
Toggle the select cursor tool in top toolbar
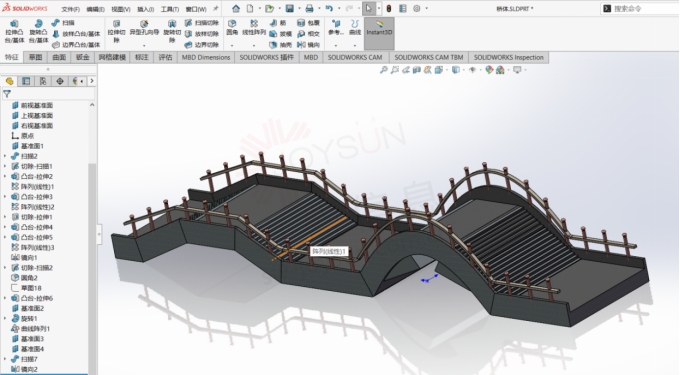tap(368, 8)
